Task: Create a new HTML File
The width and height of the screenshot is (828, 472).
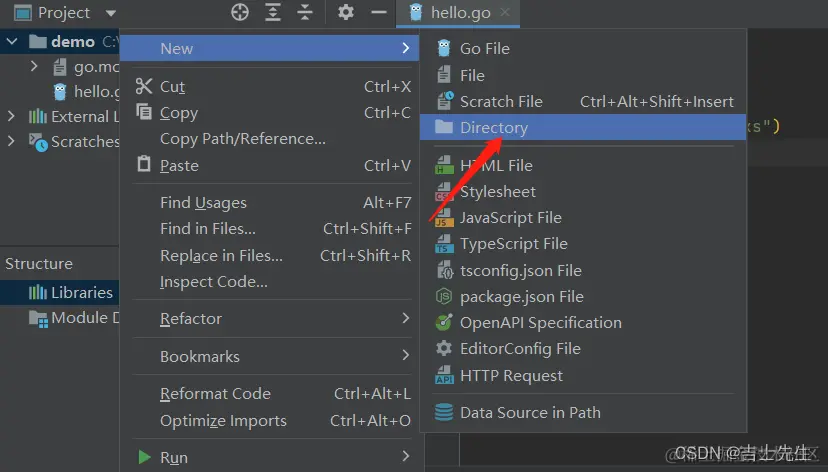Action: click(583, 165)
